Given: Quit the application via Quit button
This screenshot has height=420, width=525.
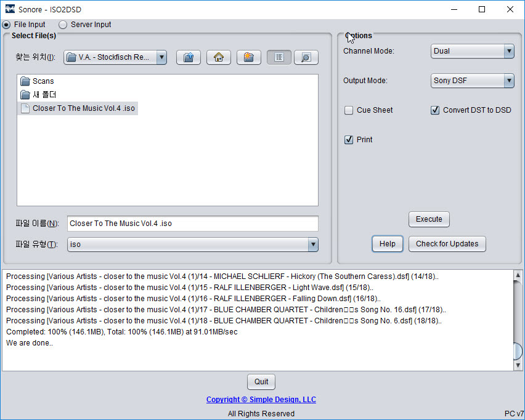Looking at the screenshot, I should [261, 382].
